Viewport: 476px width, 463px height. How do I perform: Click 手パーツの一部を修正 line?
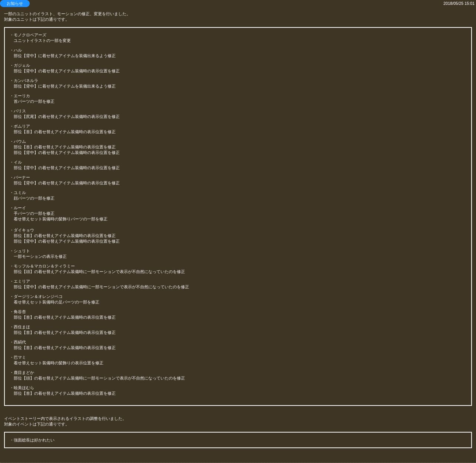tap(34, 214)
